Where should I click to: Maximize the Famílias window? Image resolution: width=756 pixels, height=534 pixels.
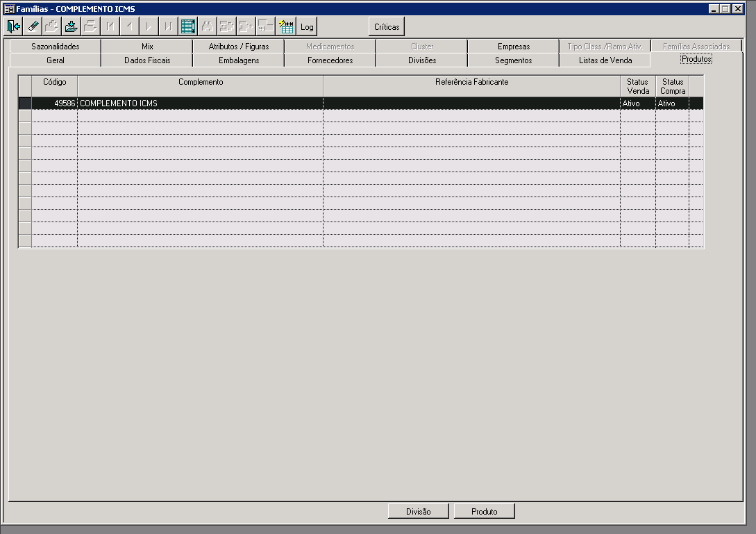(x=725, y=9)
